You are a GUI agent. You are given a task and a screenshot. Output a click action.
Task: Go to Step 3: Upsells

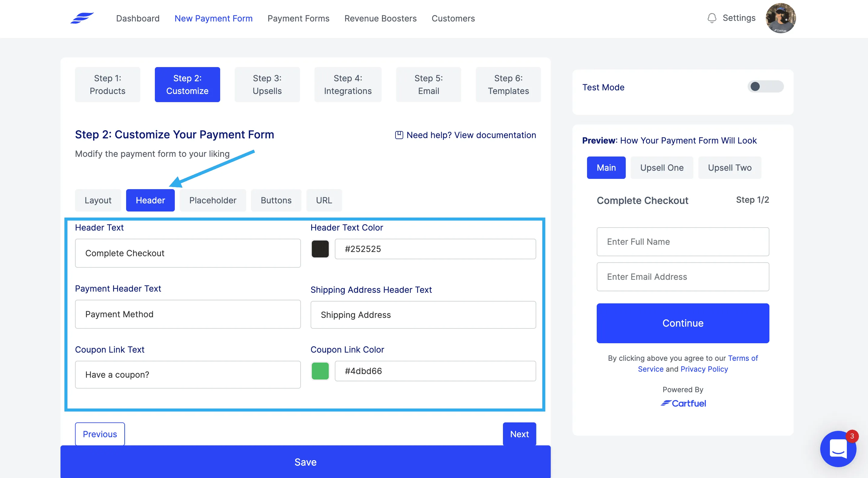[267, 85]
